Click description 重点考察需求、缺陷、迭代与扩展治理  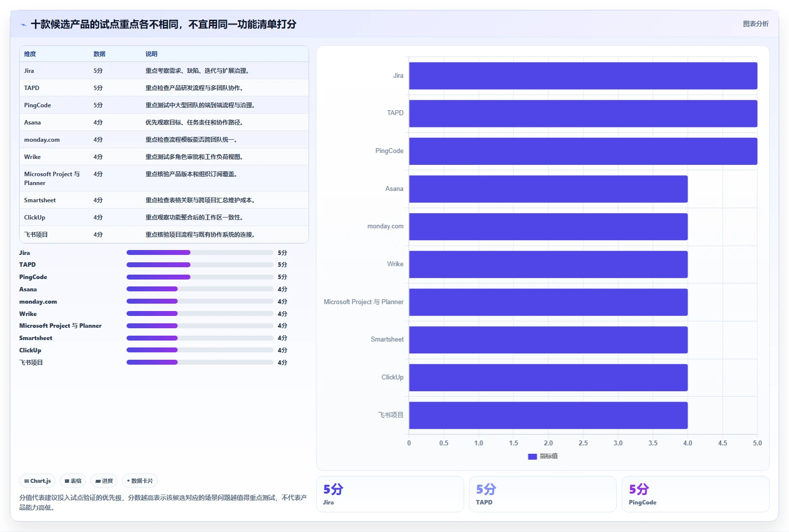point(198,71)
